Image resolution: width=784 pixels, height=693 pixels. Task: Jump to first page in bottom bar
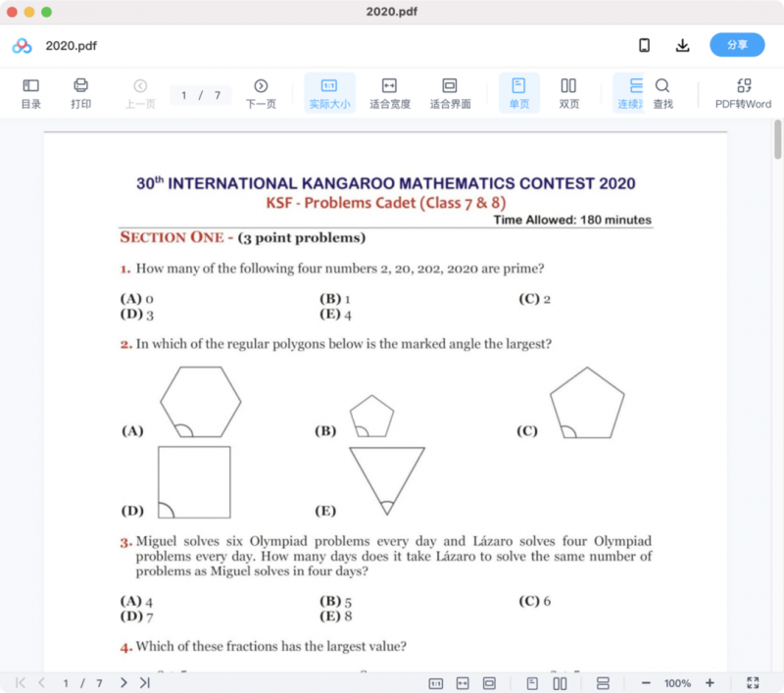pos(21,682)
